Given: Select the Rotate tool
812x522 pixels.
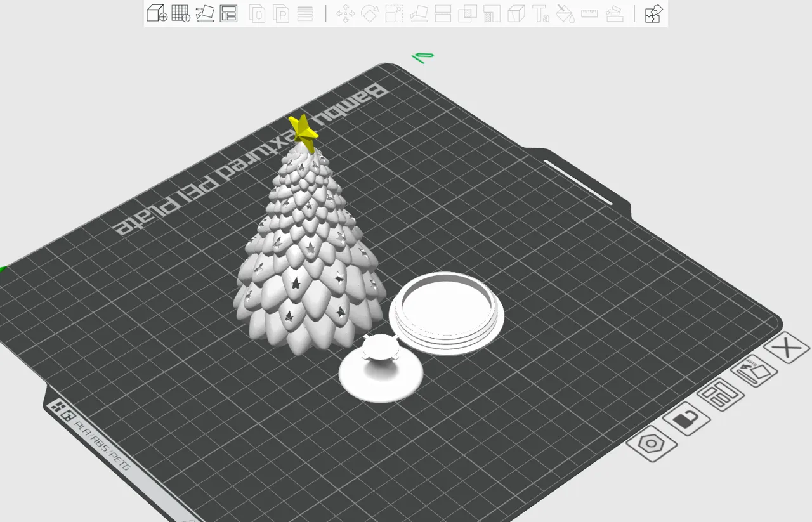Looking at the screenshot, I should pos(370,13).
